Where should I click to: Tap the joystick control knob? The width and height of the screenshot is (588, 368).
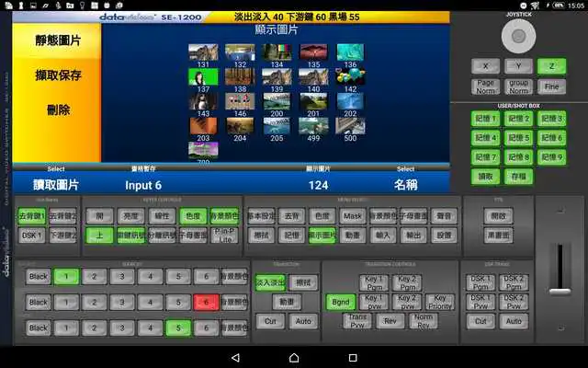click(518, 36)
